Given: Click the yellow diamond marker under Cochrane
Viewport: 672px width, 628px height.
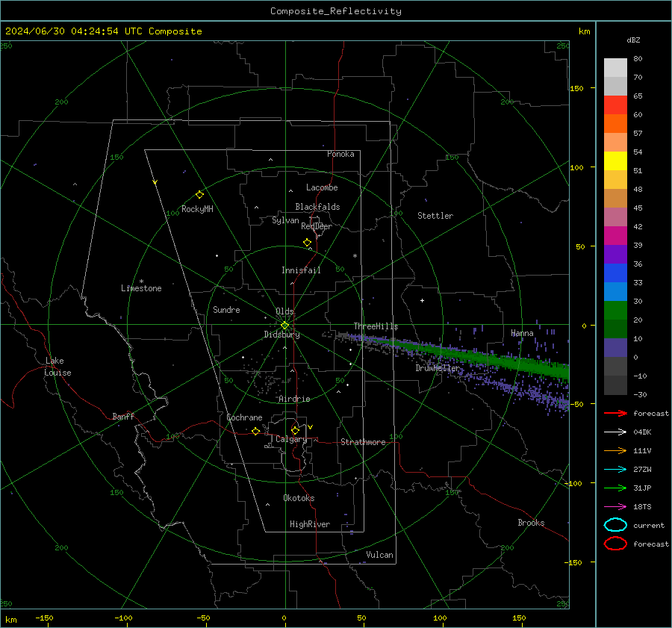Looking at the screenshot, I should tap(256, 432).
